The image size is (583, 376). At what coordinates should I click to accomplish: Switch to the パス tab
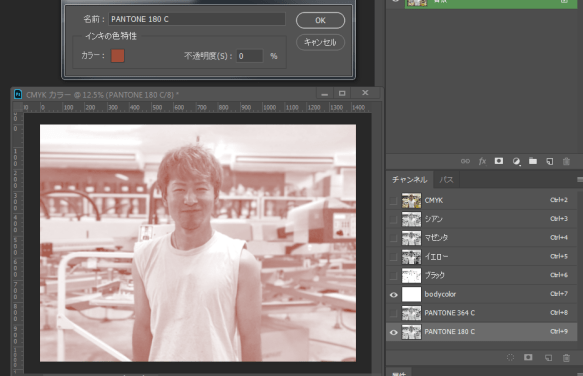click(x=446, y=180)
